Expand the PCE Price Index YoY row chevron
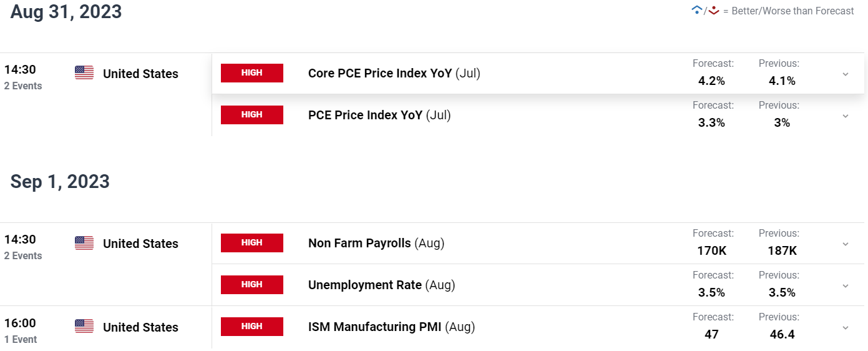Screen dimensions: 868x351 (846, 116)
